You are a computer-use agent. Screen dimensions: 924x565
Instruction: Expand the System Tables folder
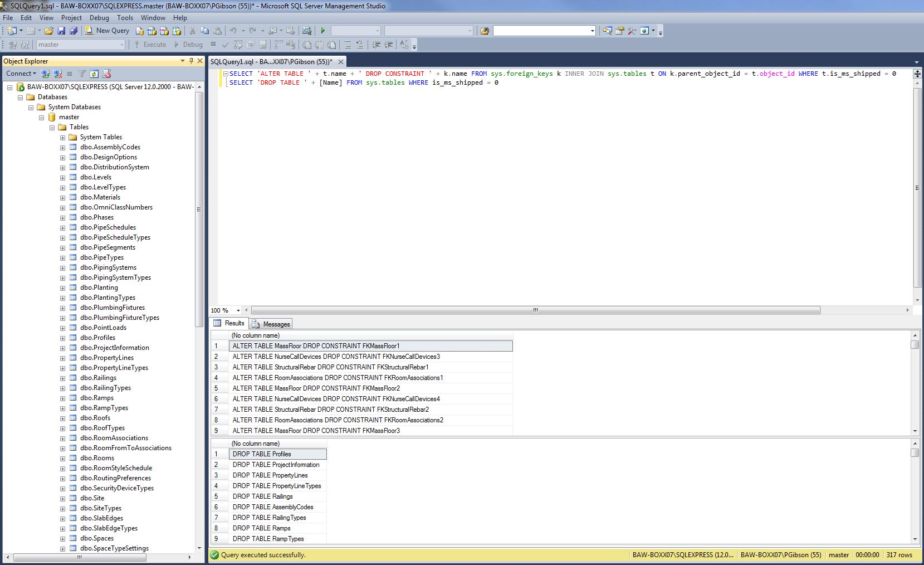(x=62, y=137)
